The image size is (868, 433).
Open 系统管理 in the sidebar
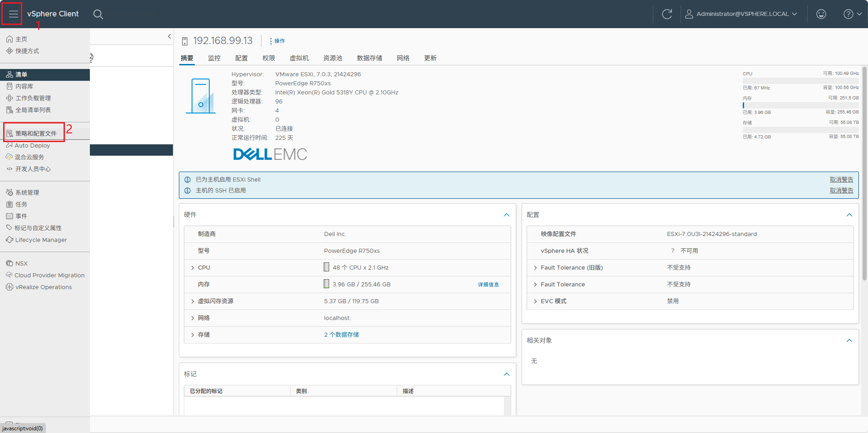point(22,192)
